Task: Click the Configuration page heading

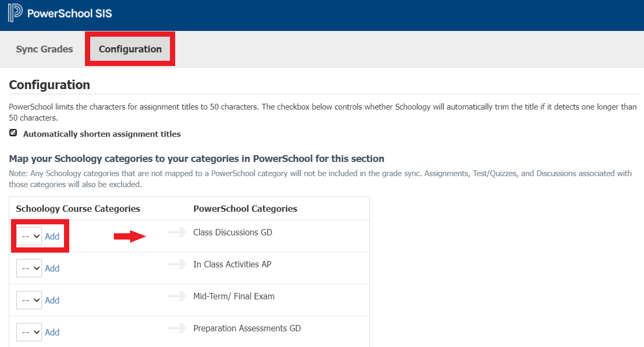Action: tap(50, 85)
